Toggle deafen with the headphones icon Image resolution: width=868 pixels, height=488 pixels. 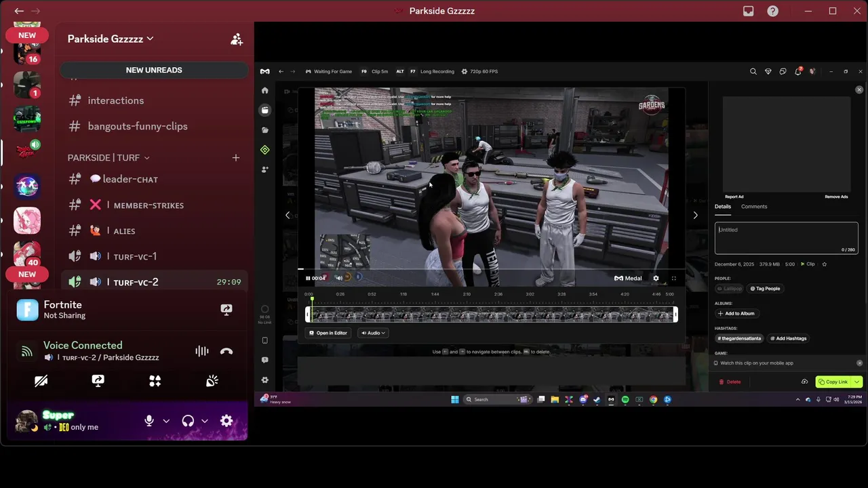pos(188,421)
